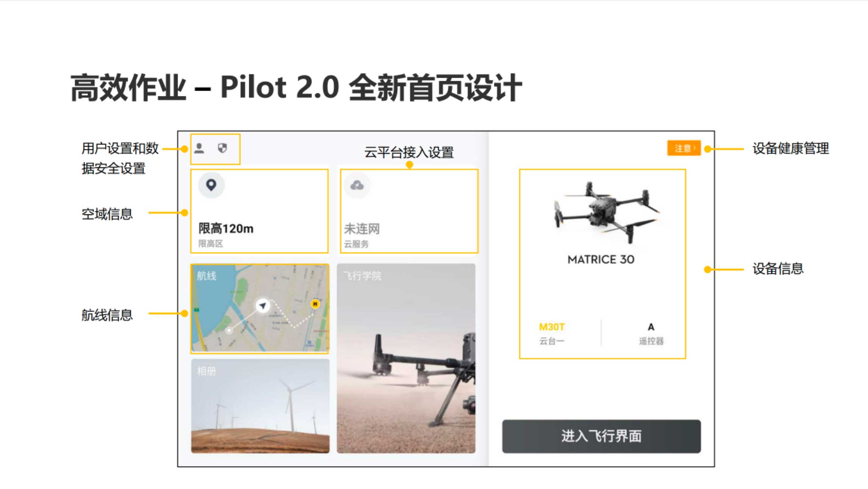Click the route start waypoint circle on map

229,330
